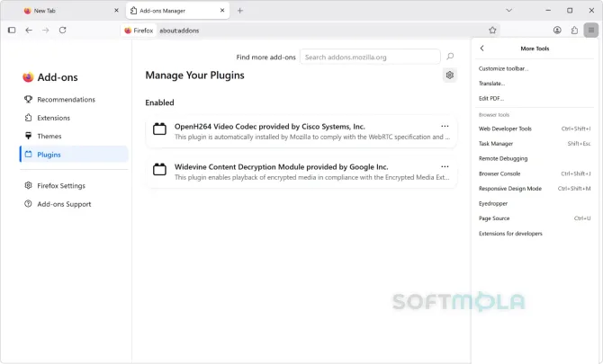The image size is (603, 364).
Task: Open the Firefox account icon
Action: (x=557, y=30)
